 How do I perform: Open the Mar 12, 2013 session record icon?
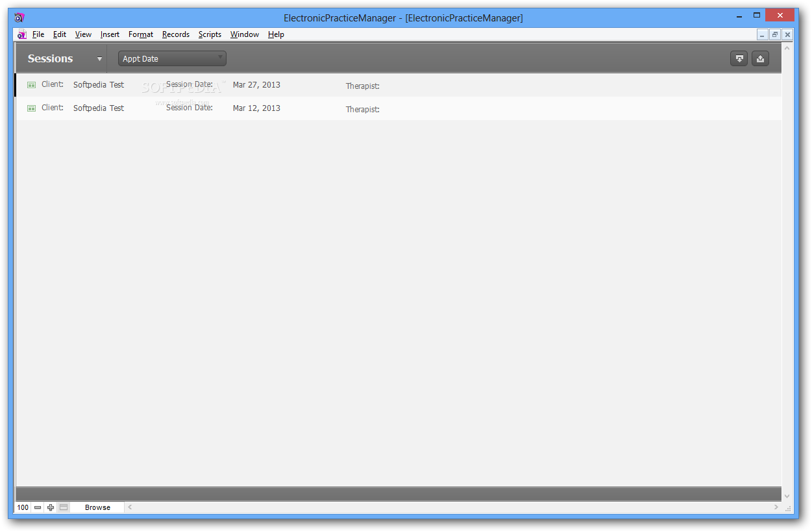pos(31,108)
